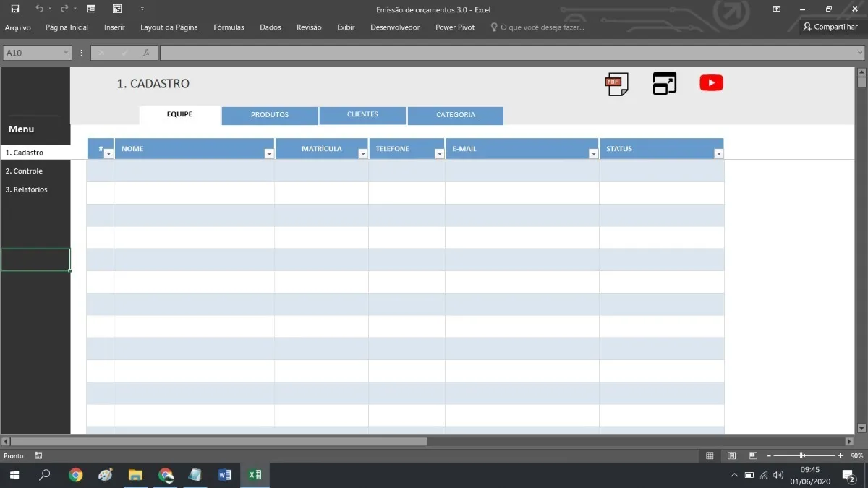Open the Inserir ribbon tab
The width and height of the screenshot is (868, 488).
coord(114,27)
